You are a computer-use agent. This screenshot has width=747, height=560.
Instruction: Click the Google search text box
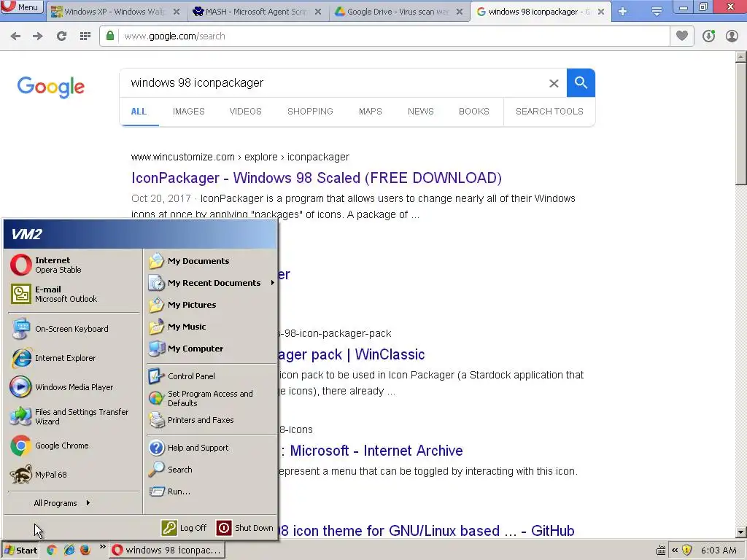pyautogui.click(x=333, y=83)
